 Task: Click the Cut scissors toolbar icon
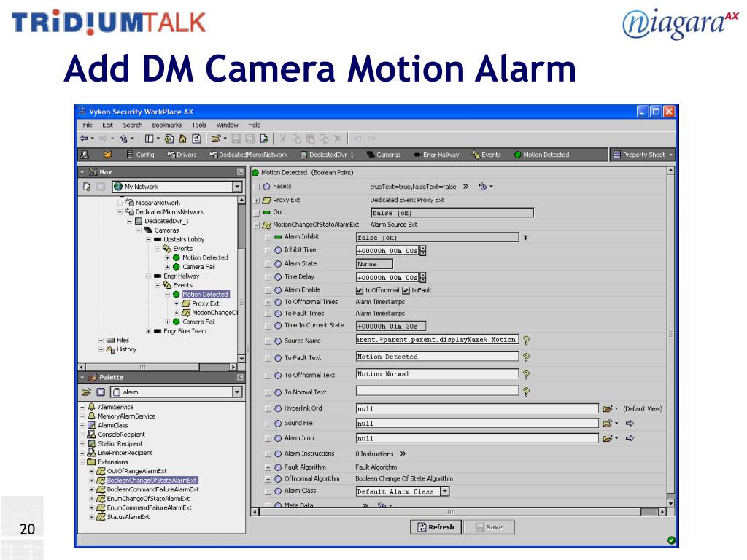tap(282, 139)
